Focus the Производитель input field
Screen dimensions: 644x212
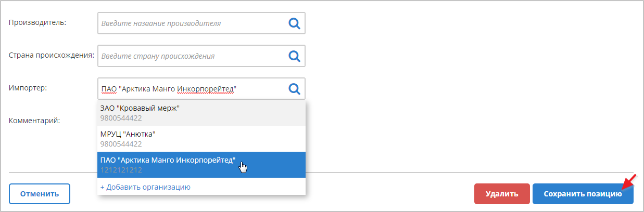[192, 23]
